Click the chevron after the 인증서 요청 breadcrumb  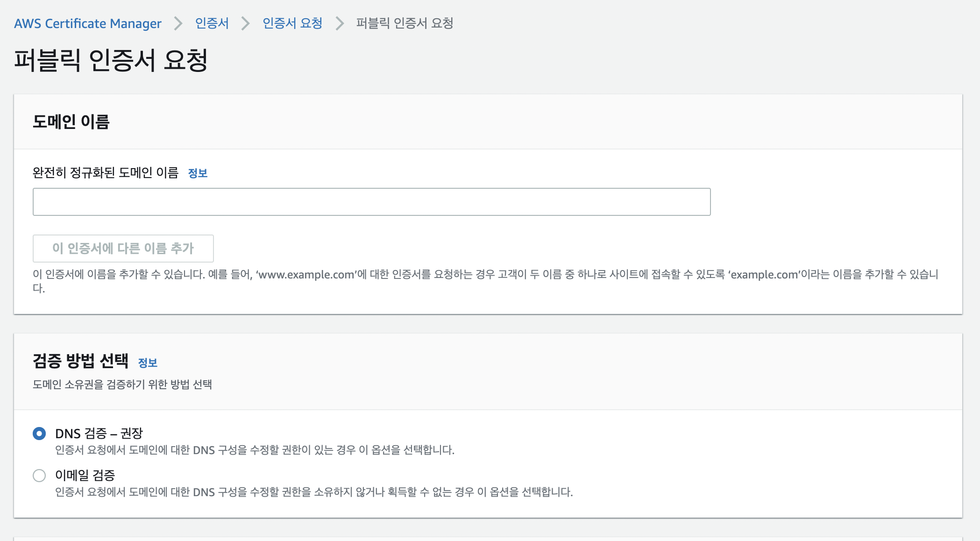click(x=340, y=23)
